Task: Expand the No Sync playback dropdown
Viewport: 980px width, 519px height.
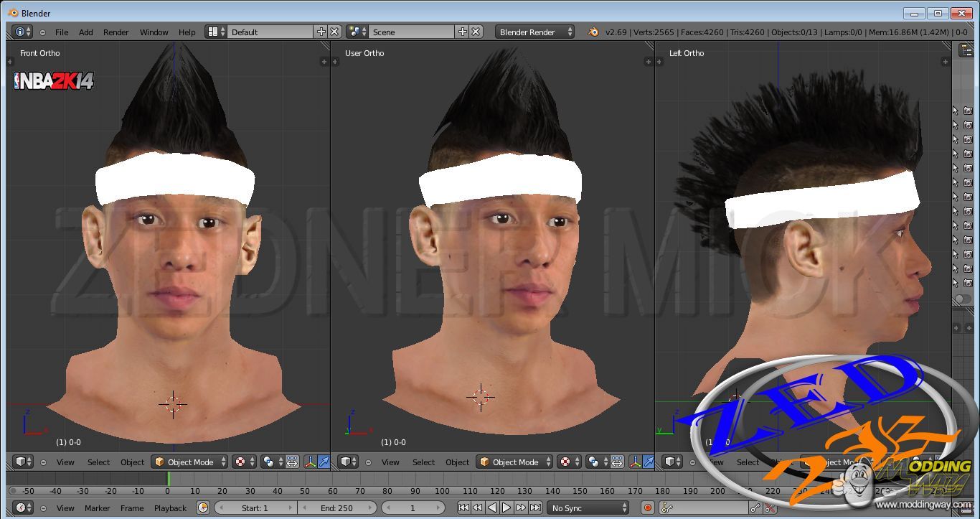Action: tap(588, 508)
